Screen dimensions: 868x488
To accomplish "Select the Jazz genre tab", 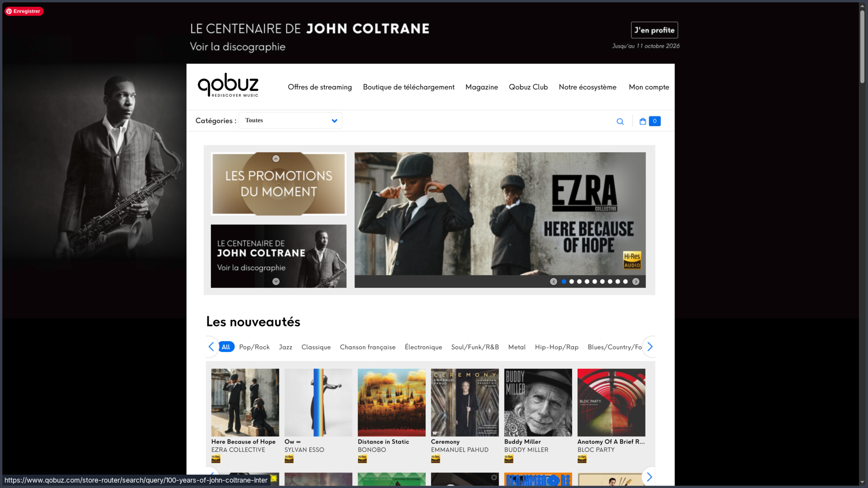I will click(285, 347).
